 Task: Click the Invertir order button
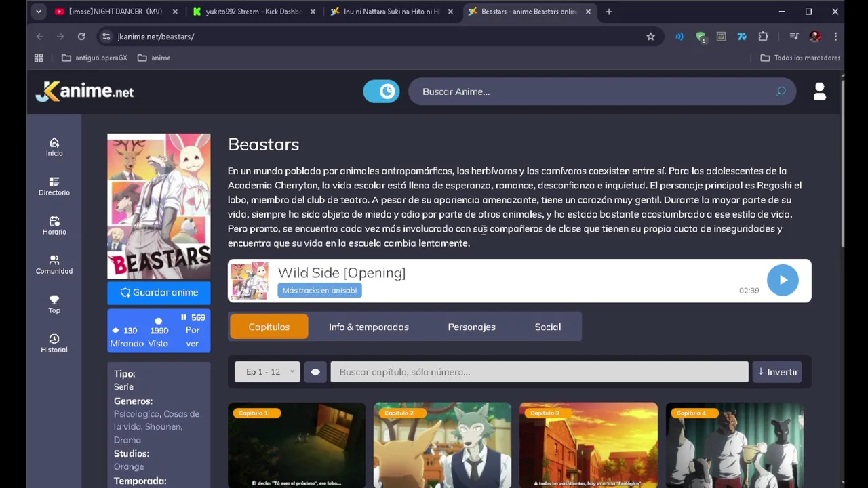pyautogui.click(x=777, y=372)
